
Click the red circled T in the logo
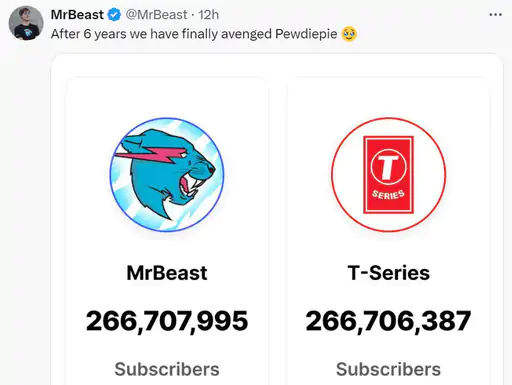coord(388,166)
